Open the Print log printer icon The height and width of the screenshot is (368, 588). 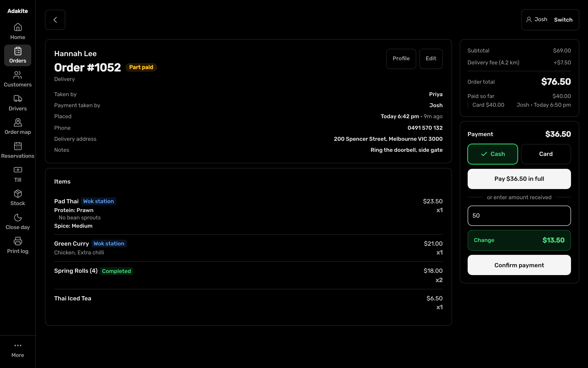click(18, 241)
